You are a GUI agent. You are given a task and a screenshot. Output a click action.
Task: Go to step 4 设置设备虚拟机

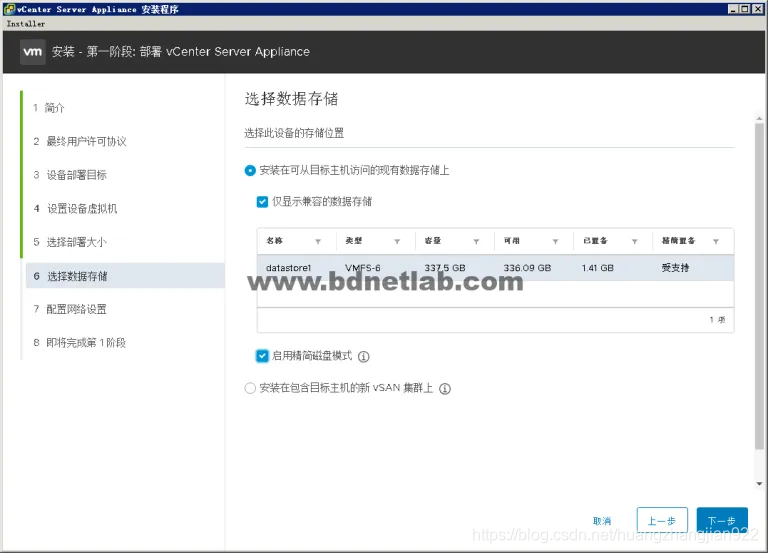(x=75, y=209)
